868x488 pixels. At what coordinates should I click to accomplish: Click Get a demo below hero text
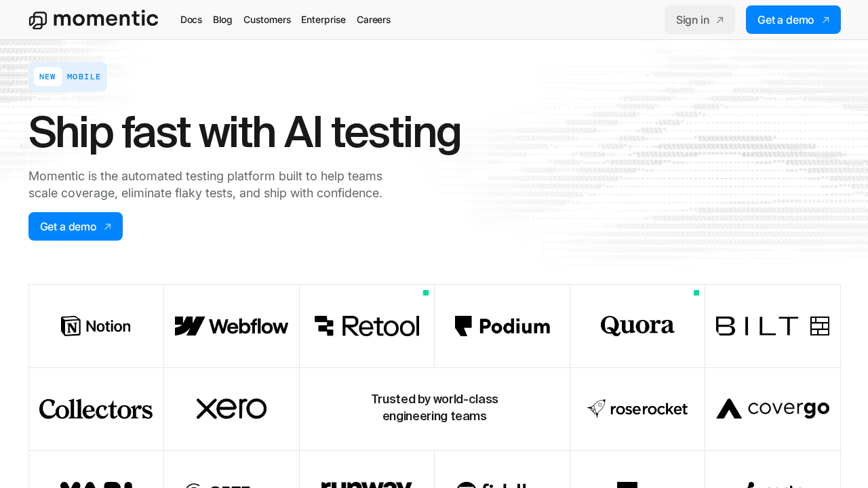[75, 226]
